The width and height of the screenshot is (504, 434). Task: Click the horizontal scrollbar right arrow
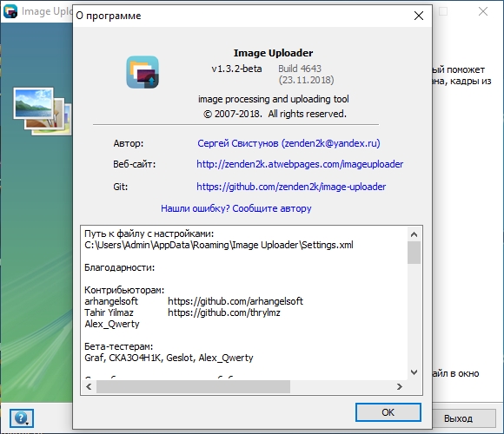click(x=400, y=386)
